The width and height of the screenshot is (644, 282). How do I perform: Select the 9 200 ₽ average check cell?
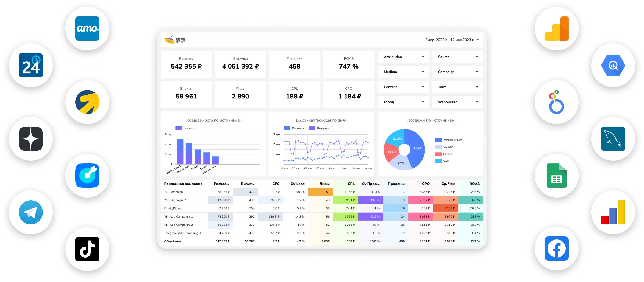pyautogui.click(x=446, y=208)
